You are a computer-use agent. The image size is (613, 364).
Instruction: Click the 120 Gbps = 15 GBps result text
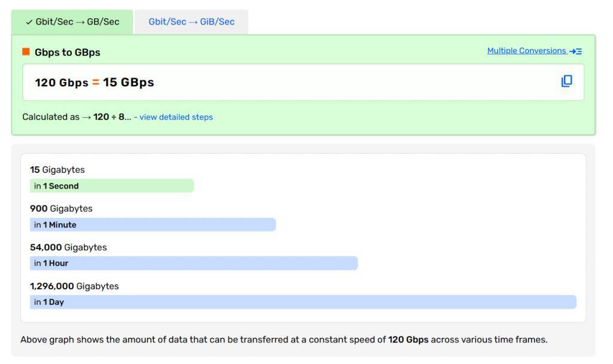click(95, 83)
